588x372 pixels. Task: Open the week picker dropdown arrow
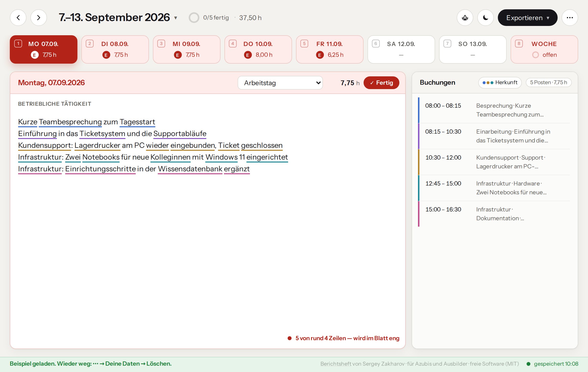point(176,18)
